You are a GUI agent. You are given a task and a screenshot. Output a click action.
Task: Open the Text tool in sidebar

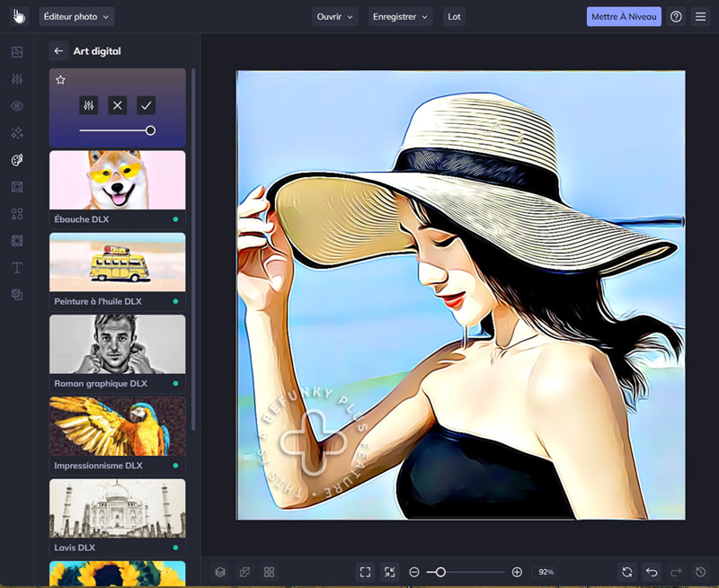[x=17, y=267]
